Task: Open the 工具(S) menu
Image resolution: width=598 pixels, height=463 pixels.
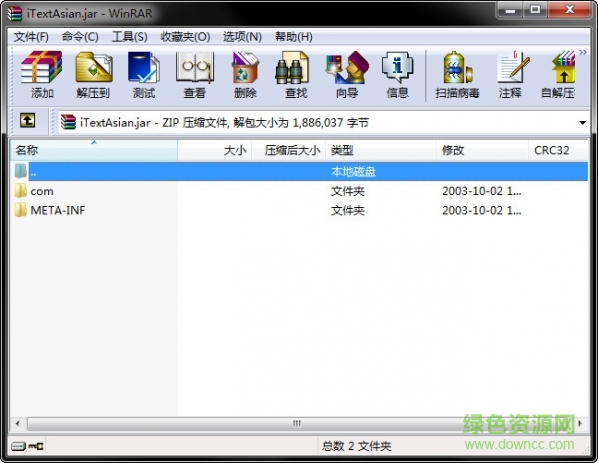Action: click(129, 37)
